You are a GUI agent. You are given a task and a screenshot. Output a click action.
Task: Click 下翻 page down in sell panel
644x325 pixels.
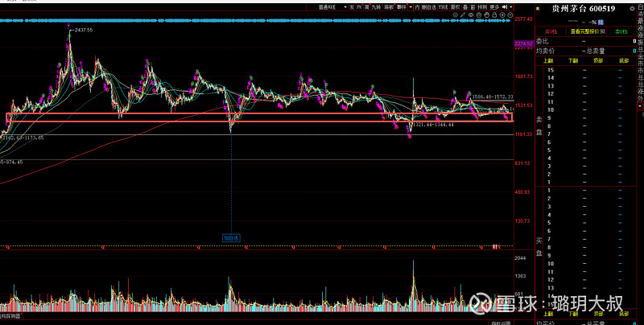[573, 60]
